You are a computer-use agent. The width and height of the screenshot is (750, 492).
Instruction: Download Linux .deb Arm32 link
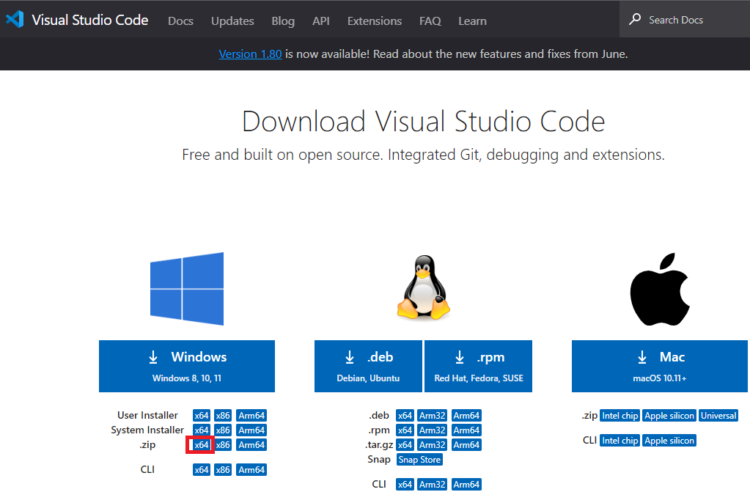pyautogui.click(x=432, y=415)
